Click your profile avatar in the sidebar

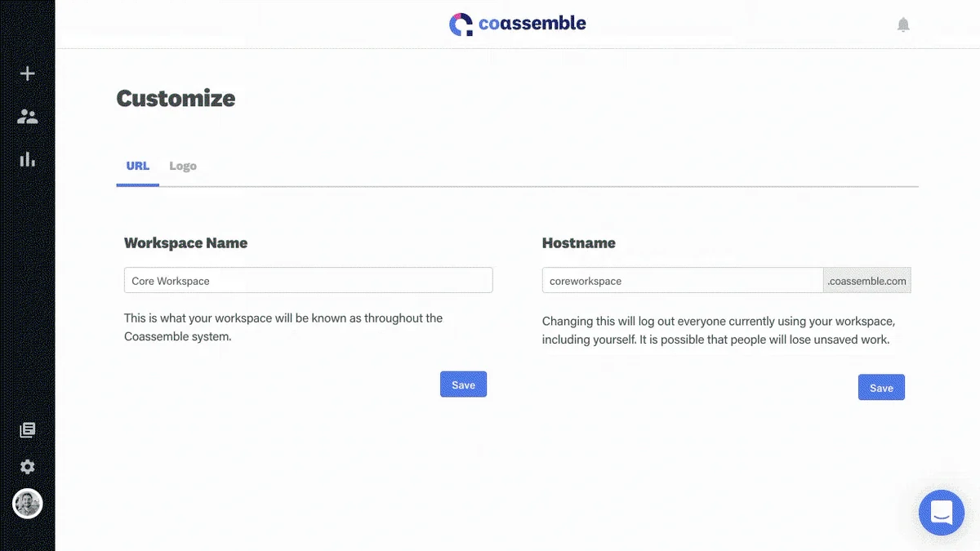pos(27,504)
